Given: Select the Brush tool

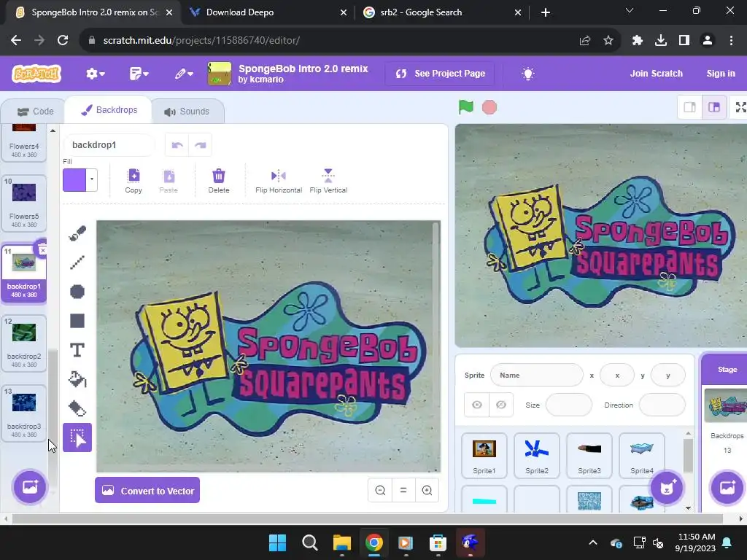Looking at the screenshot, I should click(x=77, y=233).
